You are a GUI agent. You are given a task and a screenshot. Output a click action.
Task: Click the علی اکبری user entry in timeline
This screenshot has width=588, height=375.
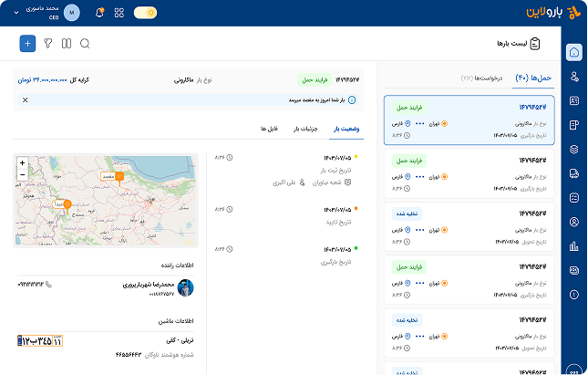289,182
